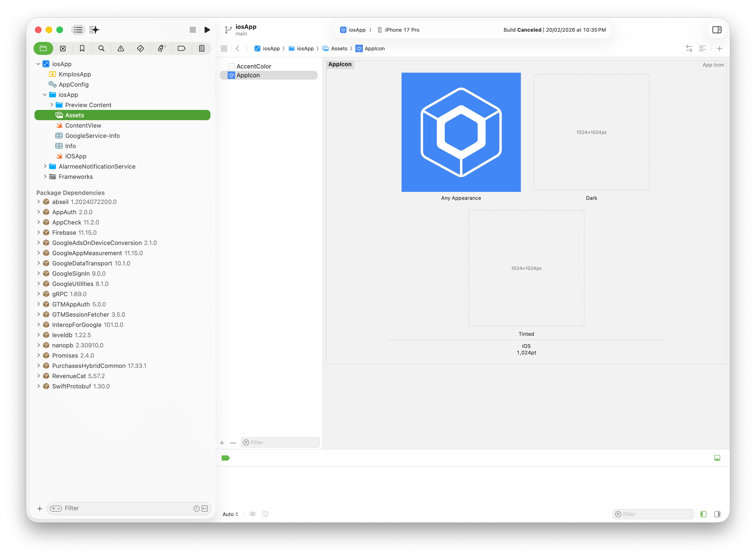Open the Find navigator magnifier icon
Viewport: 756px width, 557px height.
(x=101, y=49)
